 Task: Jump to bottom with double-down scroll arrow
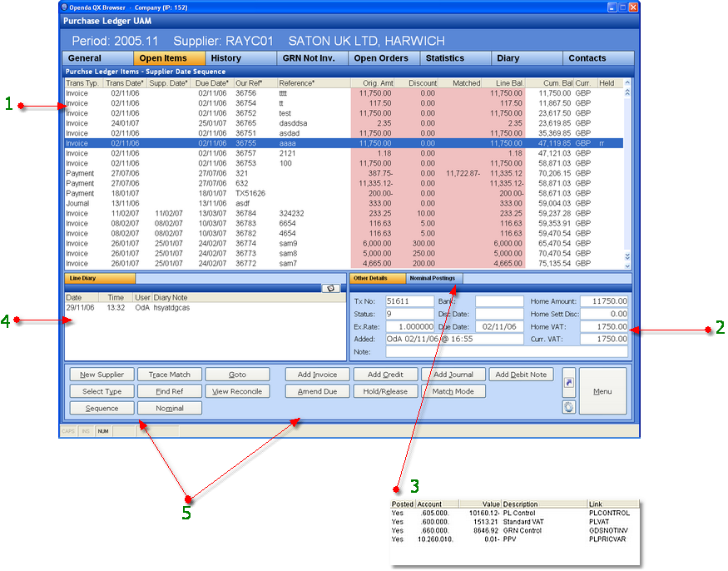point(627,256)
